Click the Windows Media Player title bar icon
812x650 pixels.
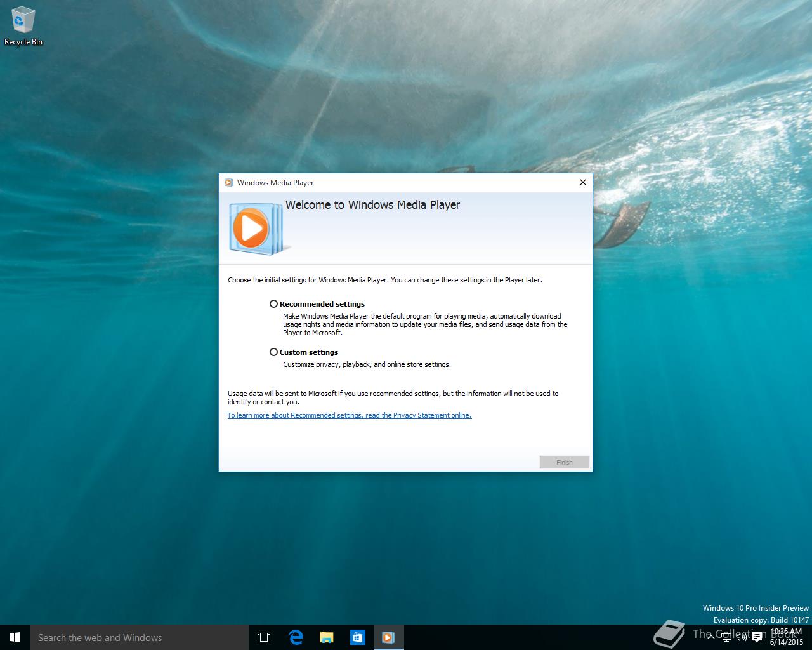[x=228, y=183]
